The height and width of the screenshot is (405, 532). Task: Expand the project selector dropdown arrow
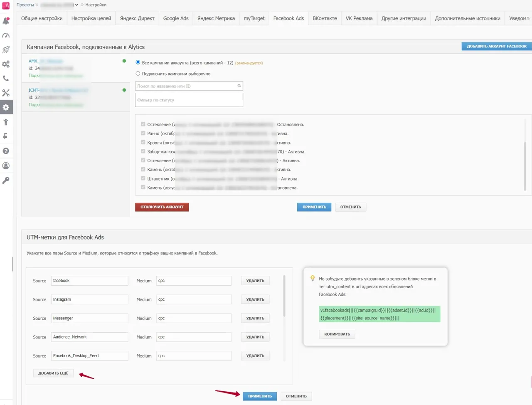[x=76, y=5]
